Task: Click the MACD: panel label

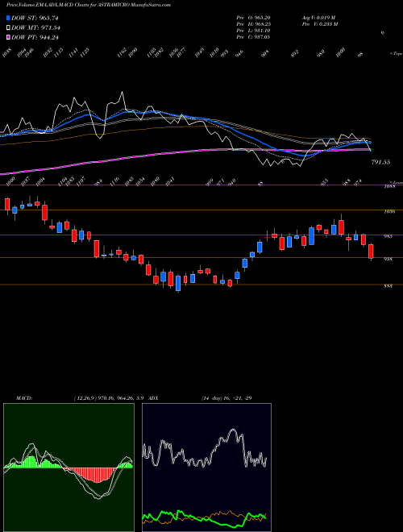Action: 23,398
